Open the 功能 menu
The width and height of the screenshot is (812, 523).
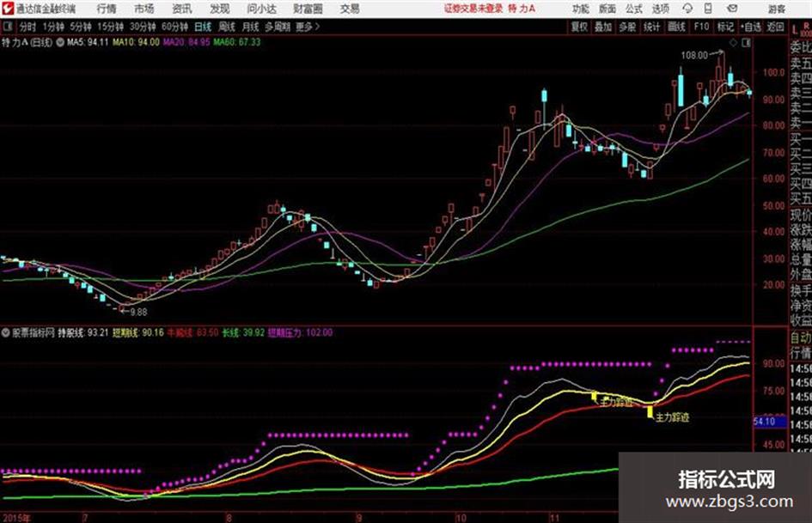click(x=581, y=9)
